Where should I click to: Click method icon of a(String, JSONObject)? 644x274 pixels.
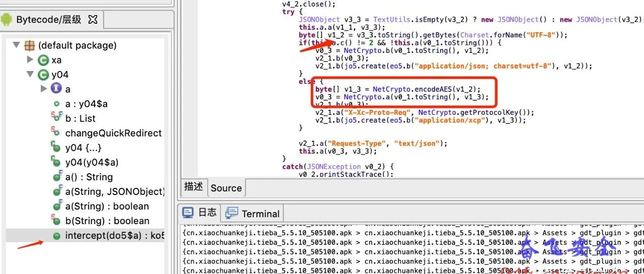point(57,191)
